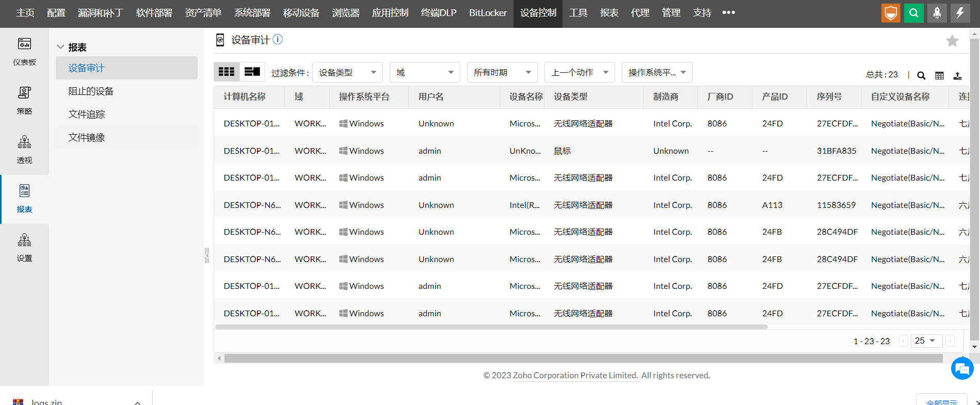Viewport: 980px width, 405px height.
Task: Click serial number 31BFA835 cell
Action: [836, 151]
